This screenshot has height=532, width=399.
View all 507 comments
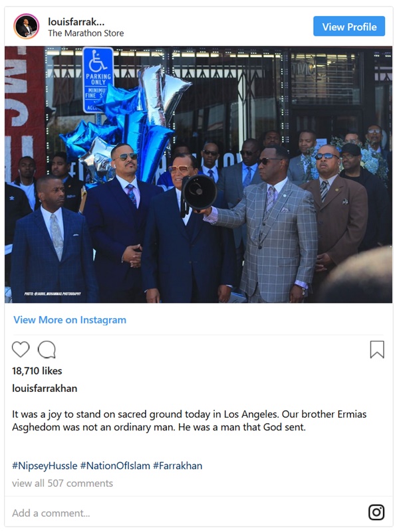(63, 483)
